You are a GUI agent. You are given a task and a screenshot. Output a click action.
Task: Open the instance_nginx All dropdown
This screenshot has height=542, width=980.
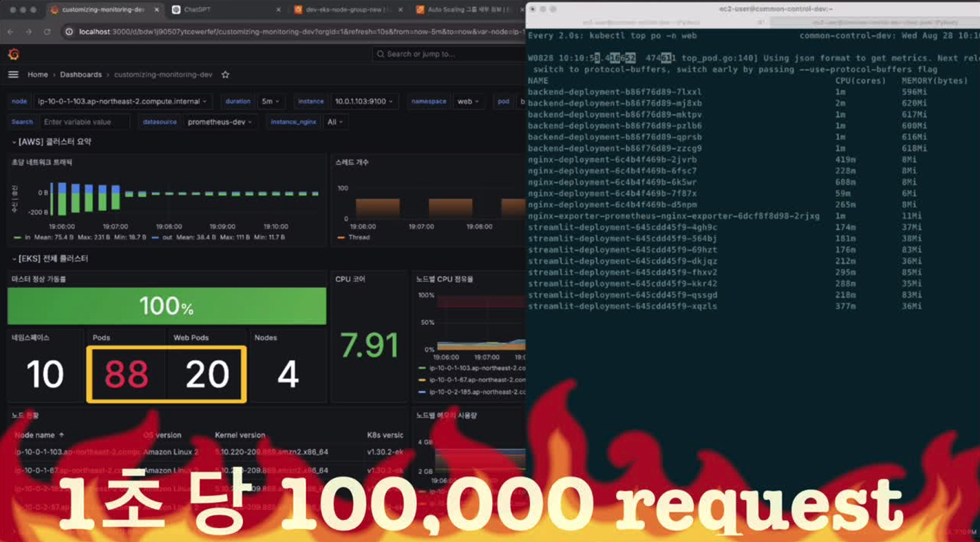click(x=335, y=122)
